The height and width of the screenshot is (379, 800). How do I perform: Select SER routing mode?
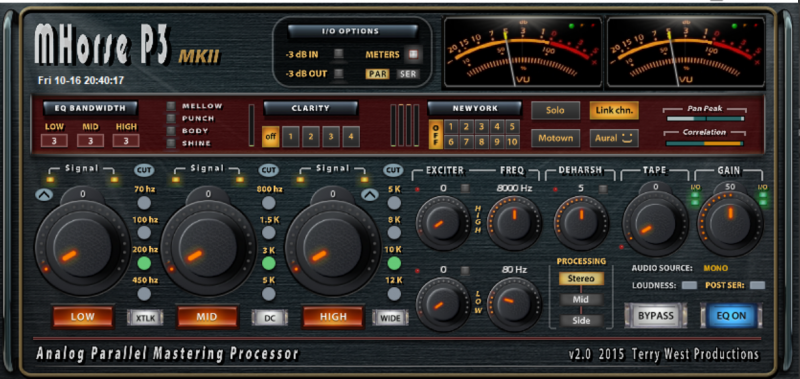coord(408,74)
